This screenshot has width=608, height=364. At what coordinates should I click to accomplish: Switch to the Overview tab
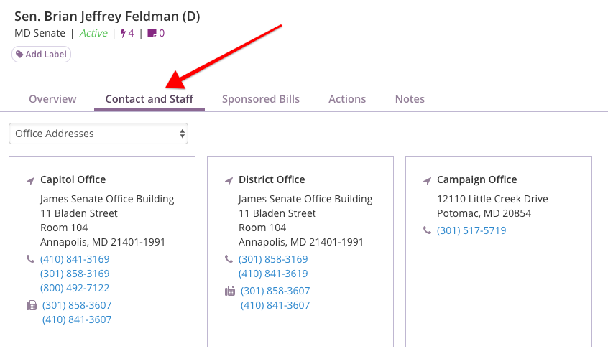pos(52,99)
